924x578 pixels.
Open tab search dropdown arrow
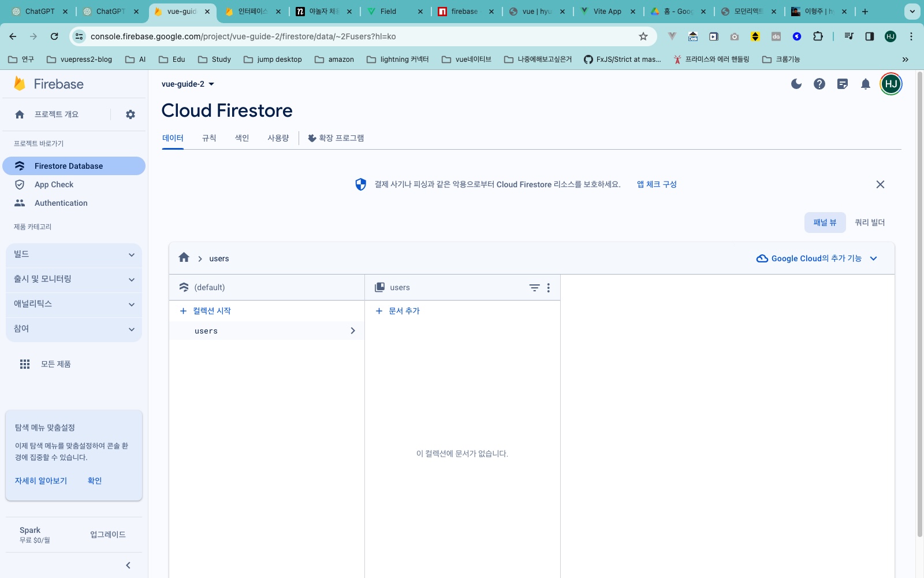[912, 12]
